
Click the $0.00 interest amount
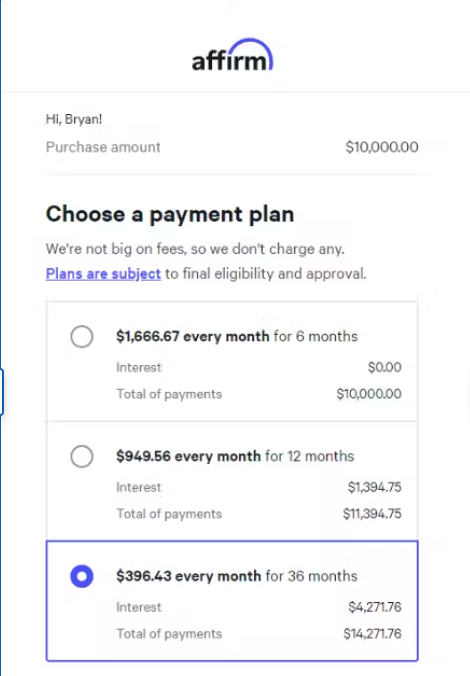click(385, 367)
